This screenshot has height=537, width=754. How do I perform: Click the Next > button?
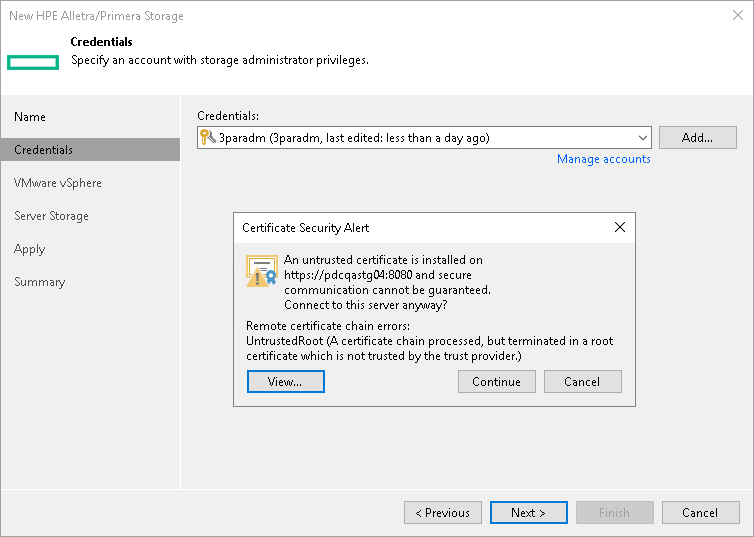(x=528, y=512)
